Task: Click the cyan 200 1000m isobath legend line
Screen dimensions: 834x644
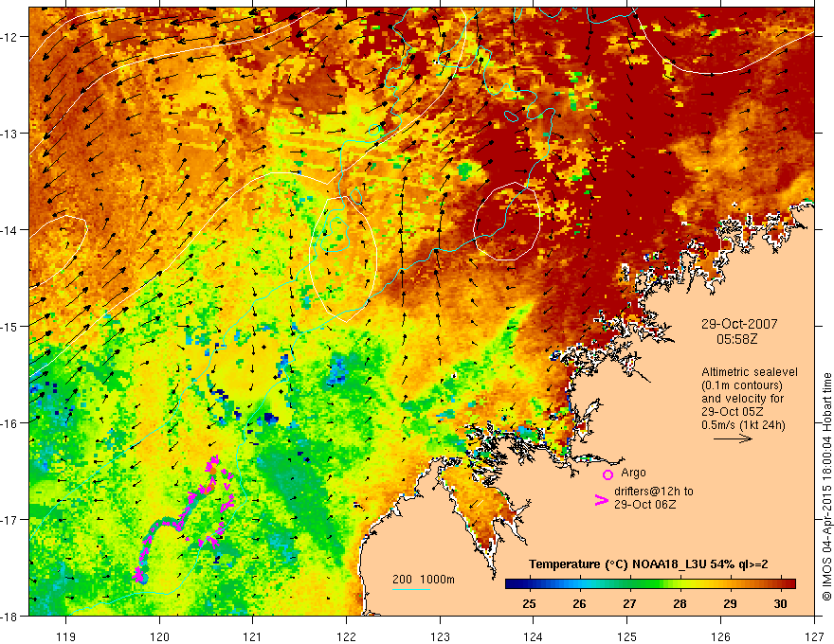Action: pos(411,589)
